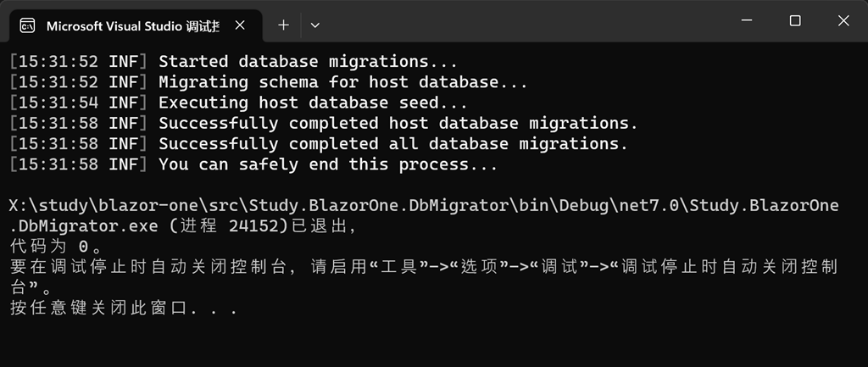Open a new tab with plus button
This screenshot has height=367, width=868.
point(283,25)
